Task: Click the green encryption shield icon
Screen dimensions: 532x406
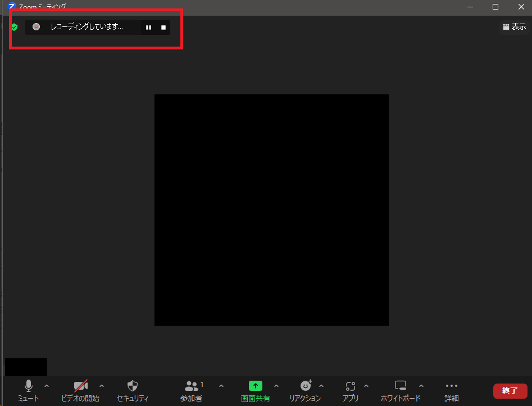Action: [x=15, y=27]
